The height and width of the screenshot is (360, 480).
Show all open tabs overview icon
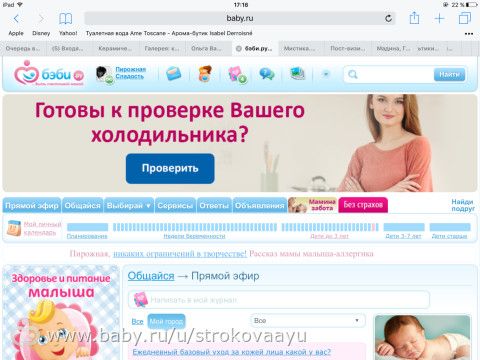(x=464, y=18)
